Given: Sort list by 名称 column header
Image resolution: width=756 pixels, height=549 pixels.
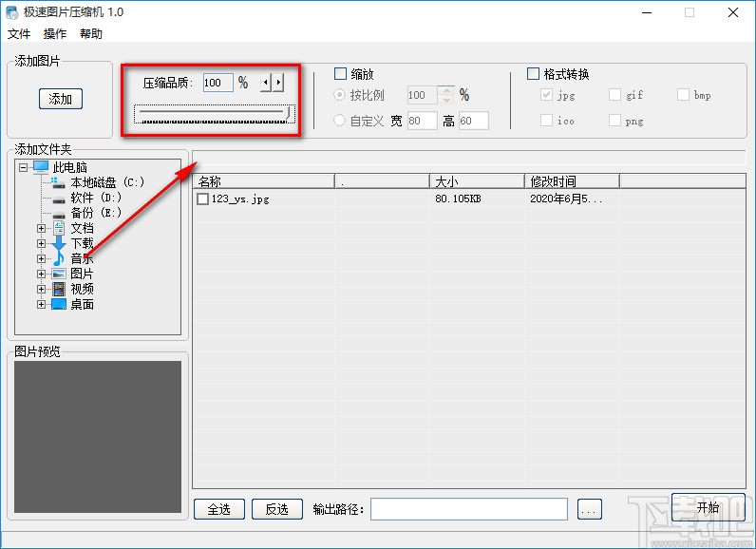Looking at the screenshot, I should [x=263, y=181].
